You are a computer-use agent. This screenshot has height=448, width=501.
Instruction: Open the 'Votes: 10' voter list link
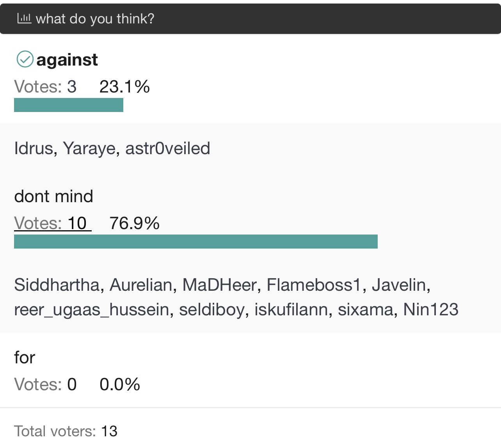(53, 223)
